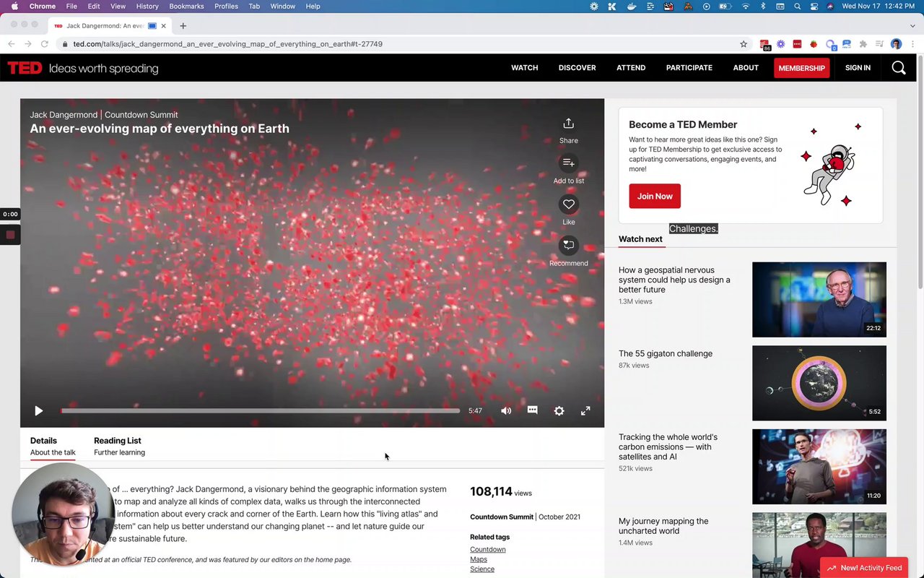
Task: Open the search magnifier in TED header
Action: coord(898,68)
